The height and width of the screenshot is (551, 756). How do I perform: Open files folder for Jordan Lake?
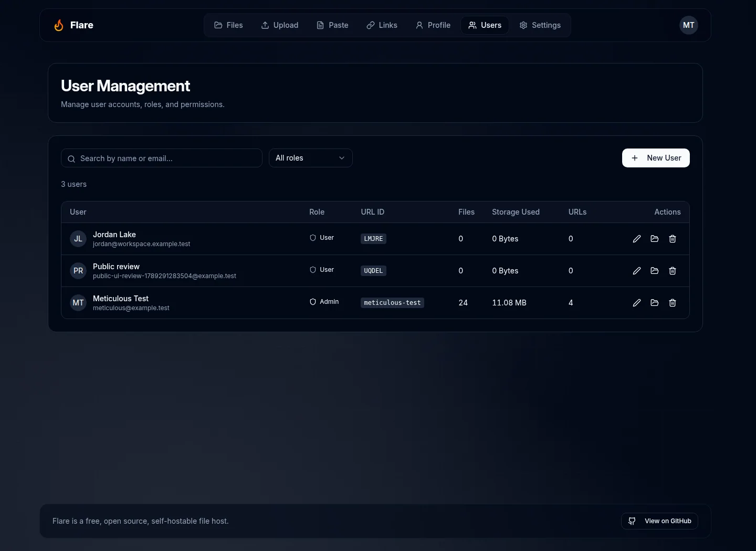[x=655, y=239]
